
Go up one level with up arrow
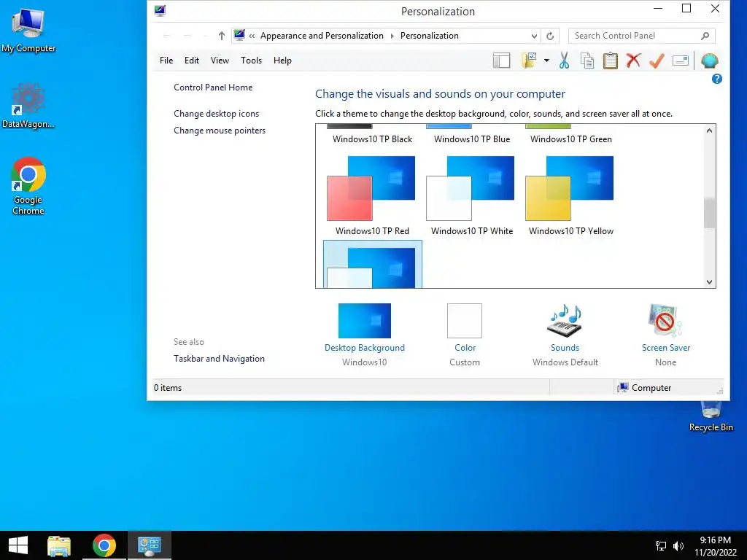(221, 36)
